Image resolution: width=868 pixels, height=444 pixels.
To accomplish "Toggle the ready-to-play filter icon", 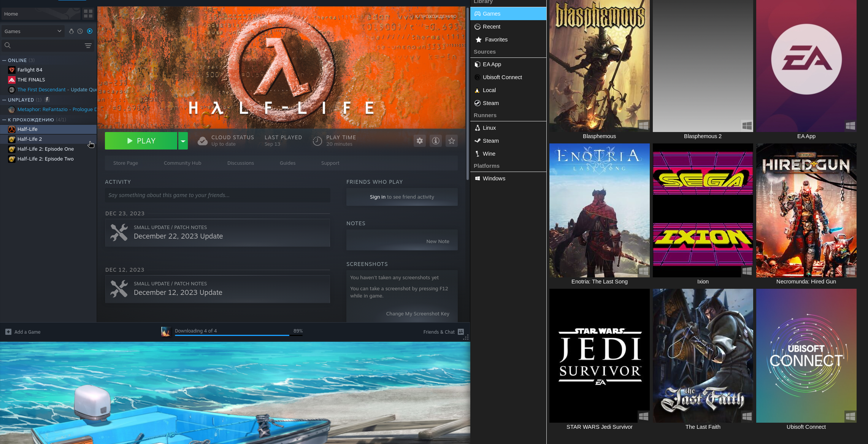I will (90, 31).
